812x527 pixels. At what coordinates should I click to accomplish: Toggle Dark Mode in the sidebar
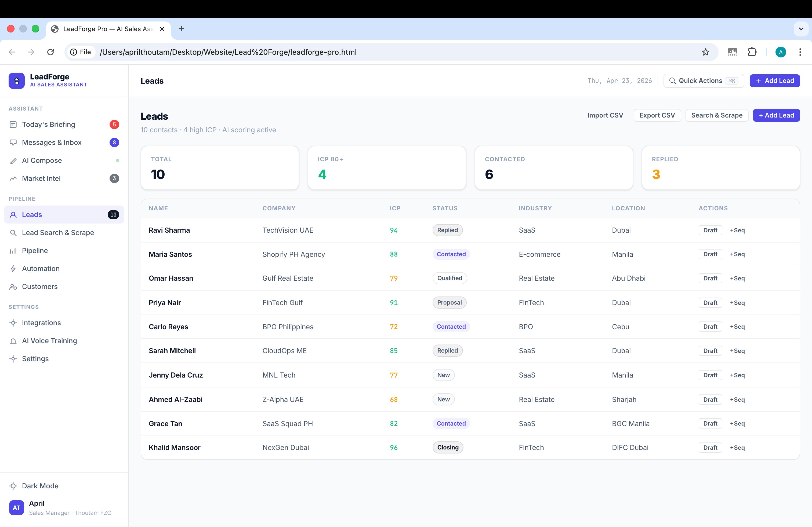pyautogui.click(x=40, y=486)
